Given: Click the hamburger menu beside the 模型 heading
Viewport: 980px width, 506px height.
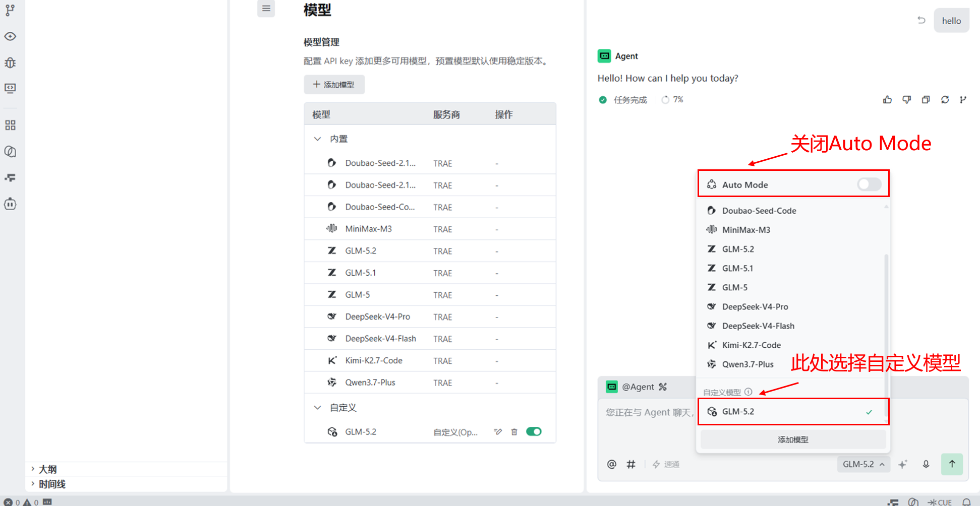Looking at the screenshot, I should [x=266, y=8].
